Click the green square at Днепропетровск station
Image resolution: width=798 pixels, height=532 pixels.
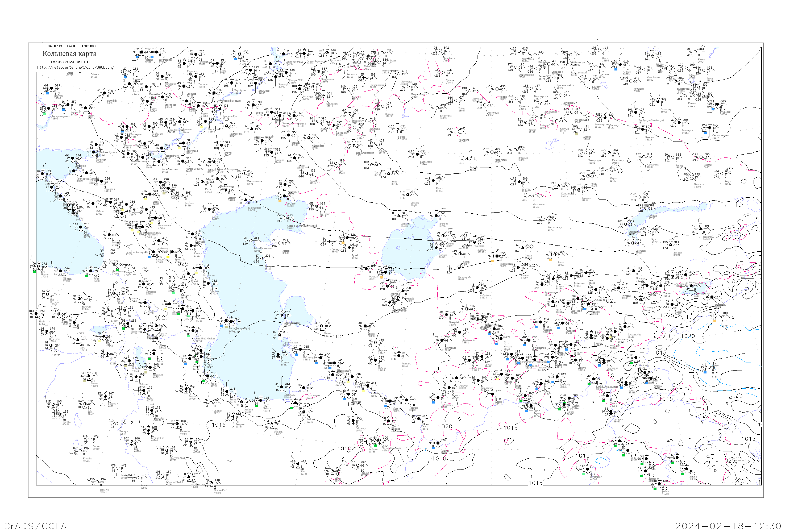[x=44, y=114]
